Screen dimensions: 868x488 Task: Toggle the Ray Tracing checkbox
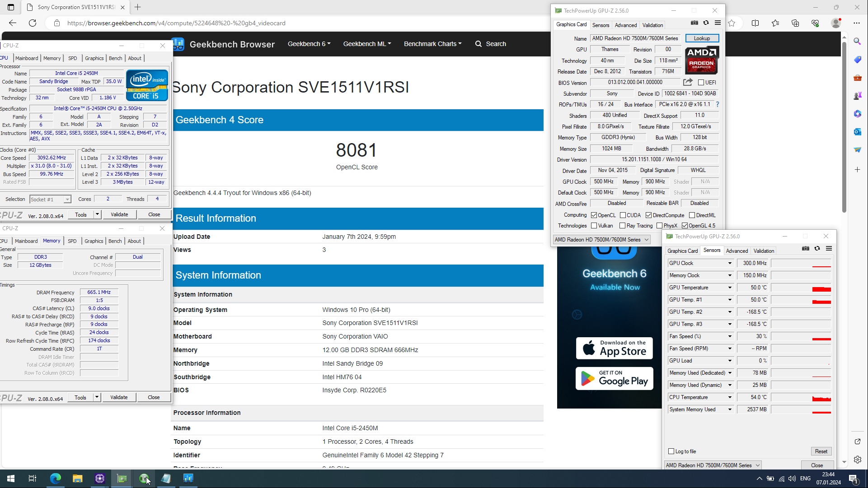pyautogui.click(x=622, y=226)
